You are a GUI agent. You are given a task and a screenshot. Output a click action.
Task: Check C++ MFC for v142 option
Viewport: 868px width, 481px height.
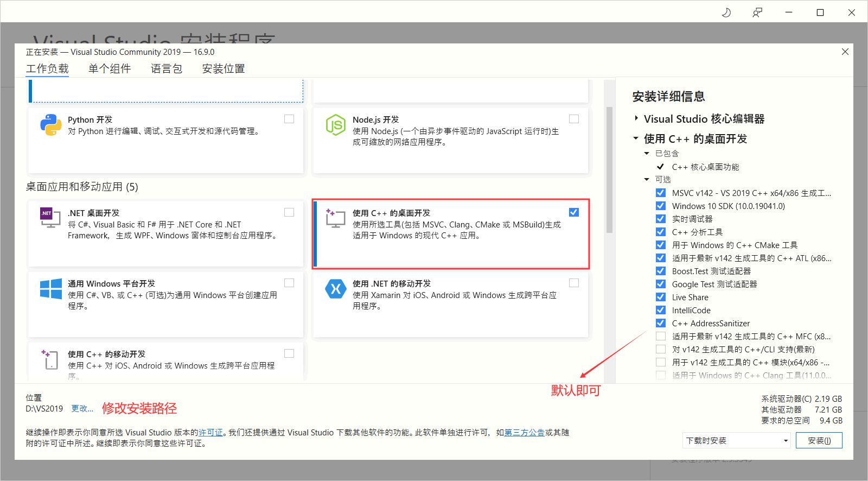pos(661,336)
